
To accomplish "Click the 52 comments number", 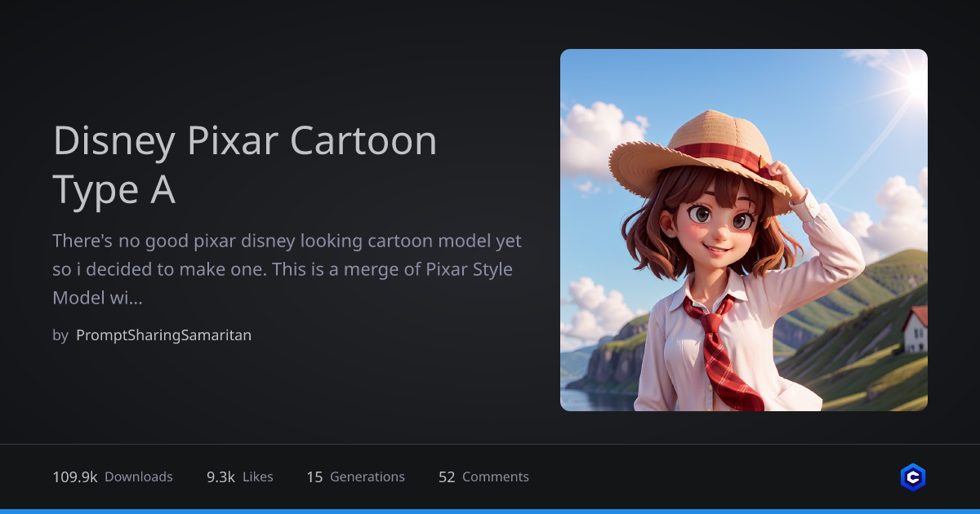I will 447,477.
